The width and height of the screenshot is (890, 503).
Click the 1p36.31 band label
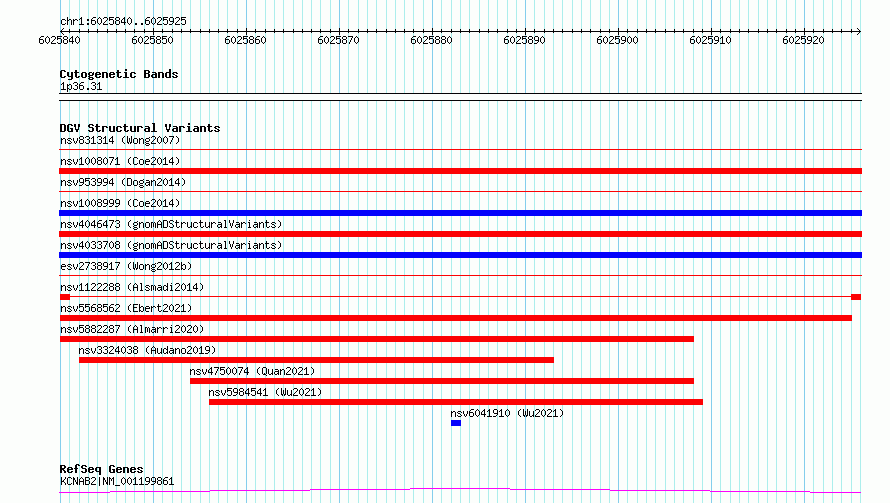coord(81,86)
